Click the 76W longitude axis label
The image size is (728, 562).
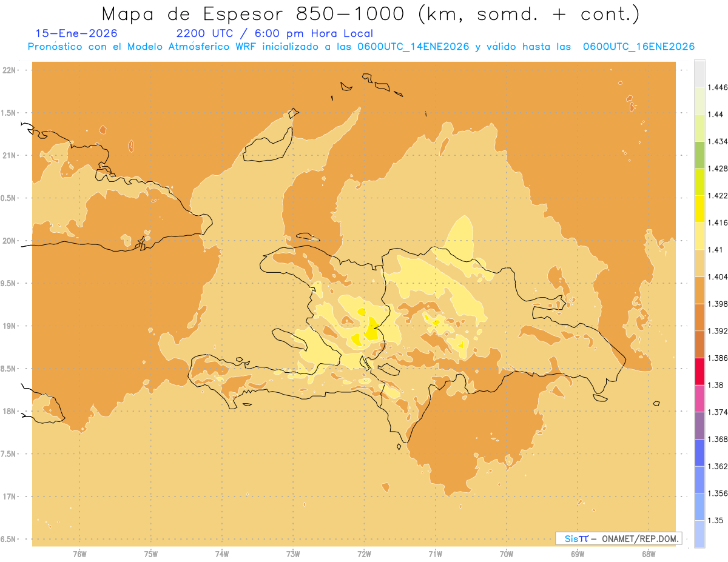(79, 554)
